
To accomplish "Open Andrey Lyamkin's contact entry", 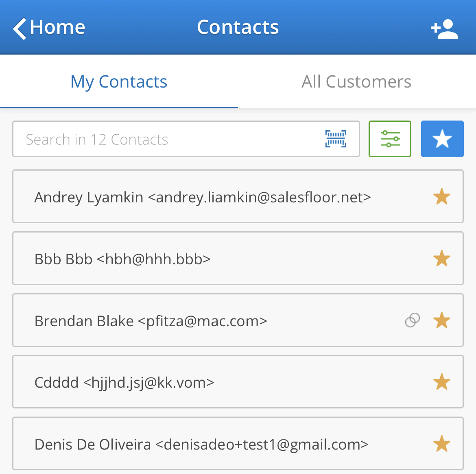I will (x=203, y=197).
